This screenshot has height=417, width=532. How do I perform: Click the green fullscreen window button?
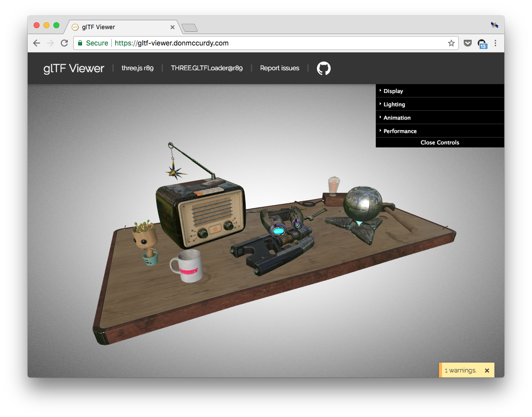coord(56,25)
